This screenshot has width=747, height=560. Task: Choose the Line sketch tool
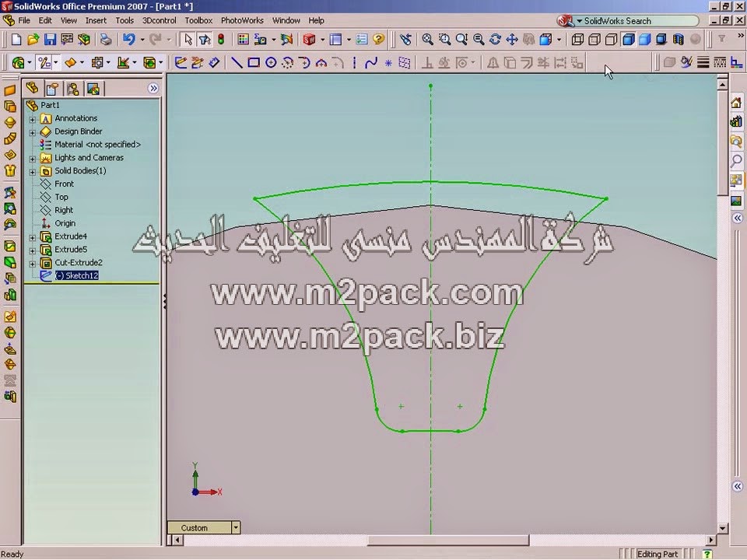click(x=237, y=62)
